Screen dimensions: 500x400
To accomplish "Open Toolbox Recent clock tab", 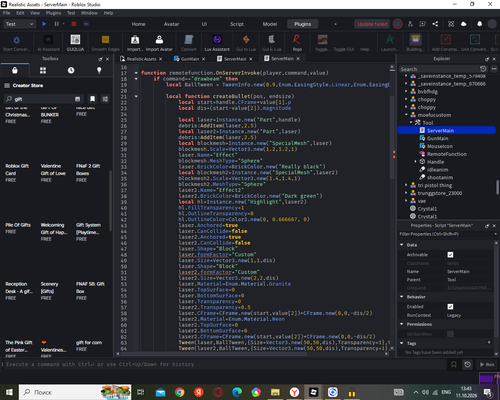I will tap(71, 70).
